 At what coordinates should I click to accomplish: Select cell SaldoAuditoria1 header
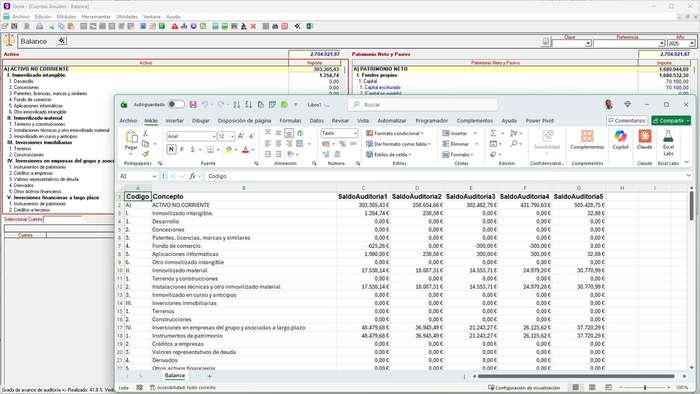363,196
